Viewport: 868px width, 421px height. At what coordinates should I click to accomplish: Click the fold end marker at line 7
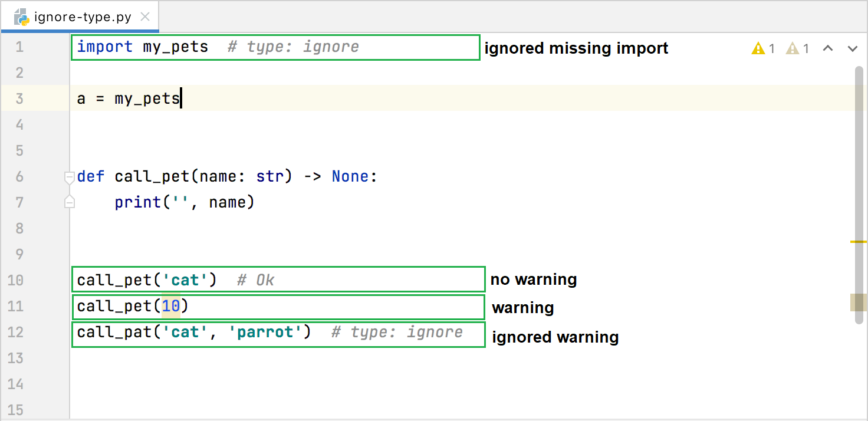pos(69,202)
